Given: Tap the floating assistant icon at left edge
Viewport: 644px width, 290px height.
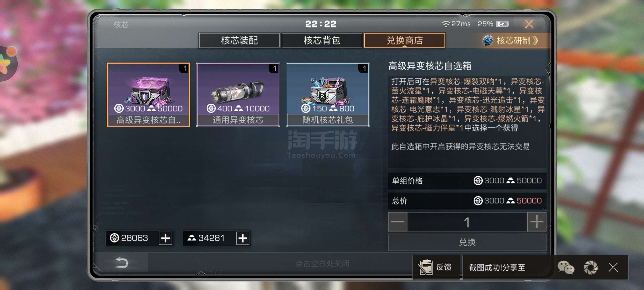Looking at the screenshot, I should 8,63.
